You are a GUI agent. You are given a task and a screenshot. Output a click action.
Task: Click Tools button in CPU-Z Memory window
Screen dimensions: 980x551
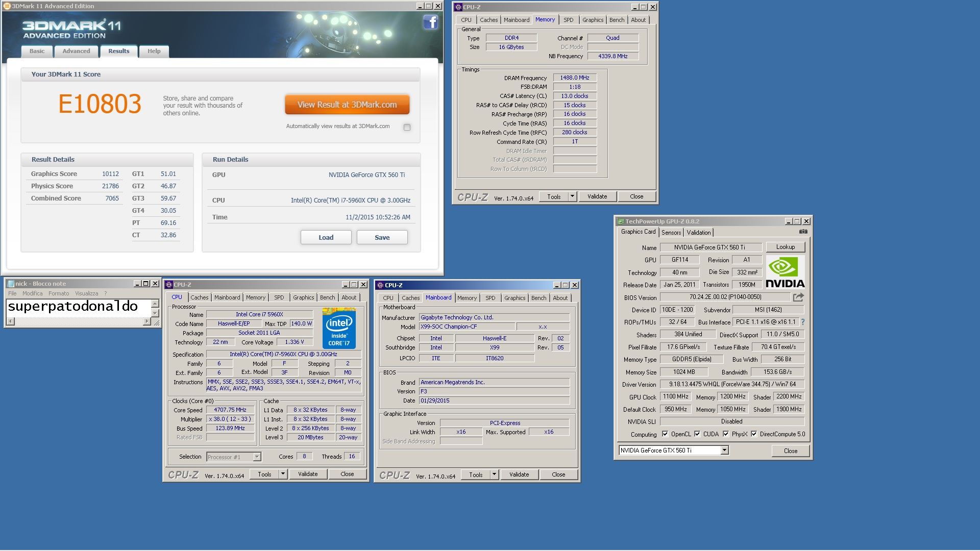click(554, 196)
